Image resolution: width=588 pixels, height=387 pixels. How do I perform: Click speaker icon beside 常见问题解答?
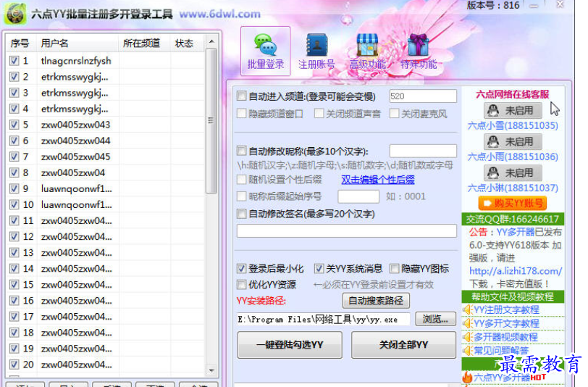click(x=467, y=351)
